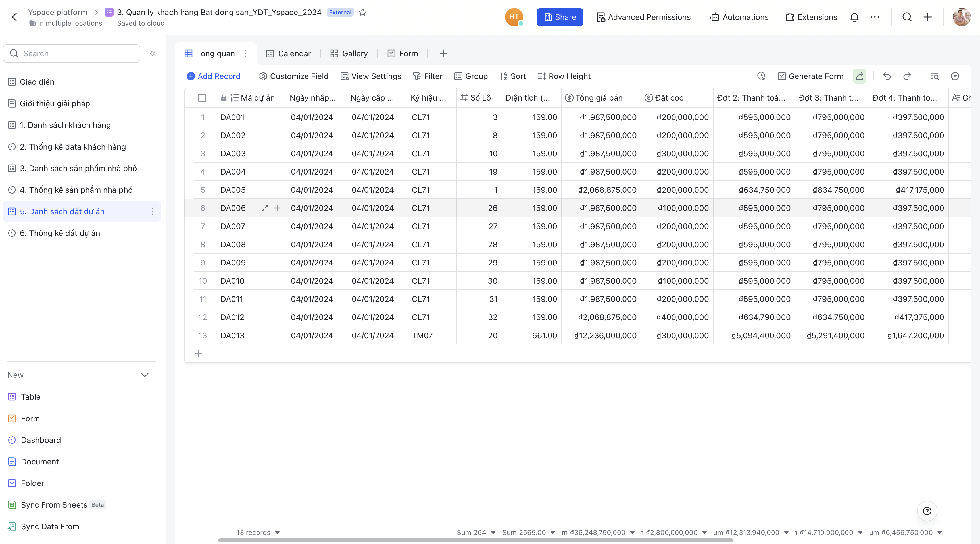Open the Sum 264 summary dropdown
The height and width of the screenshot is (544, 980).
pyautogui.click(x=476, y=532)
